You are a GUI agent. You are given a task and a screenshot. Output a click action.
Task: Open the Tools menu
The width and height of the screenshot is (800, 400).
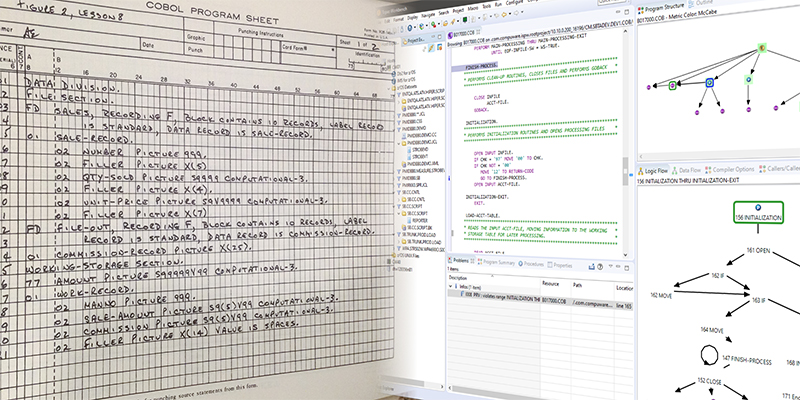pos(487,6)
